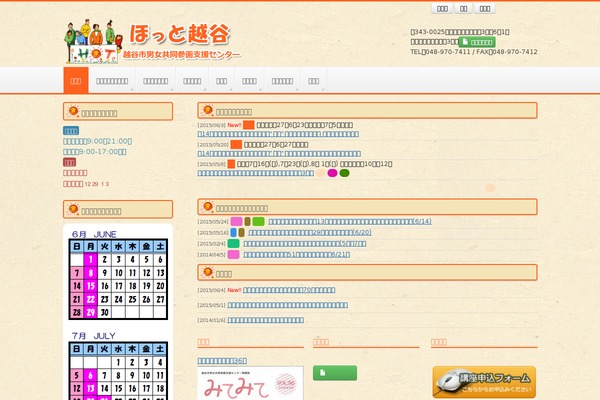Click the dark green oval tag after the [2015/05/8] link

(344, 173)
